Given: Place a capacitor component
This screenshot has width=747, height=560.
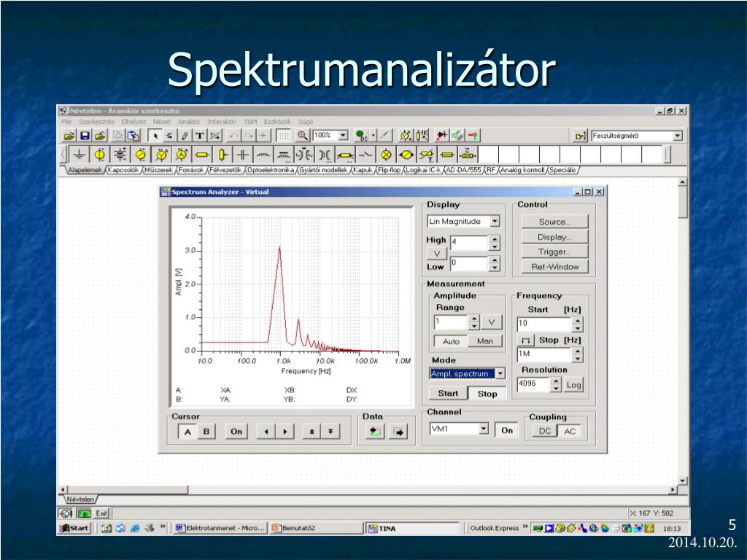Looking at the screenshot, I should (243, 155).
